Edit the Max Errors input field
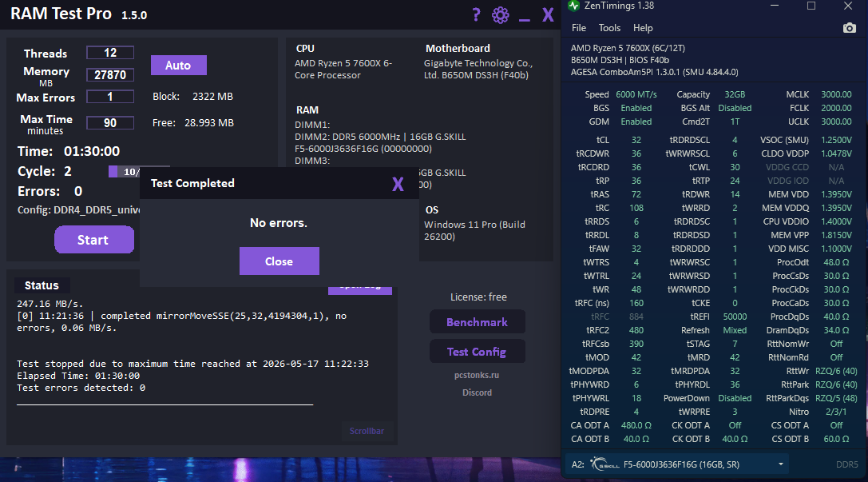The height and width of the screenshot is (482, 868). 110,97
